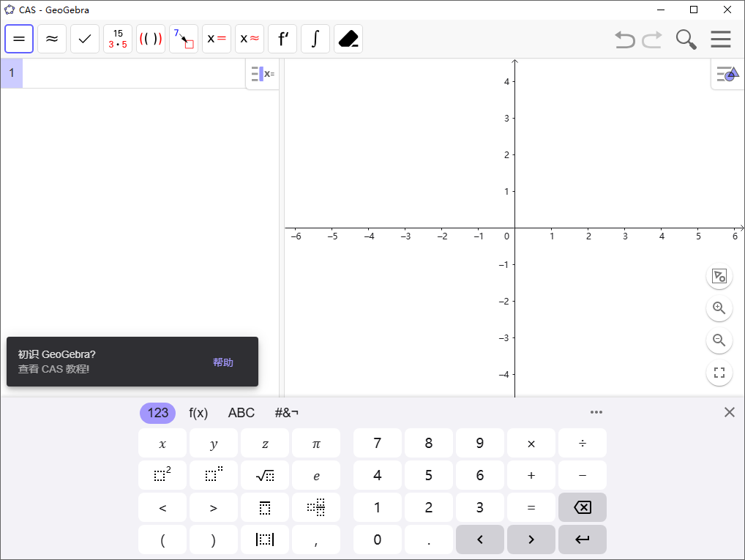The width and height of the screenshot is (745, 560).
Task: Click CAS input row 1 field
Action: (x=132, y=73)
